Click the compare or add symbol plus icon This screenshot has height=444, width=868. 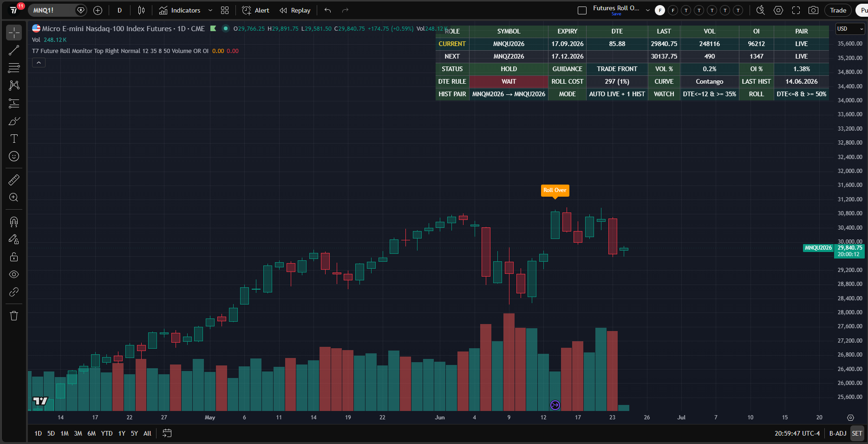tap(98, 10)
